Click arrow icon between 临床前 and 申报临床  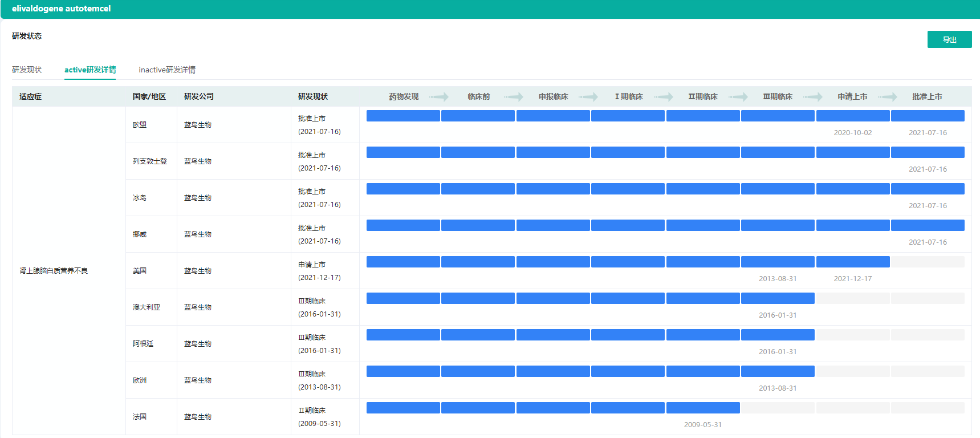point(514,97)
